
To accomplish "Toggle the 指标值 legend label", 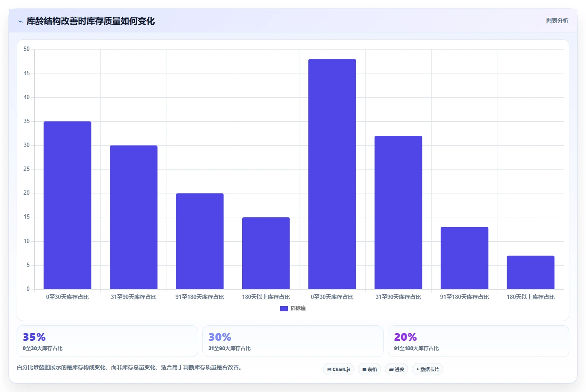I will coord(298,308).
